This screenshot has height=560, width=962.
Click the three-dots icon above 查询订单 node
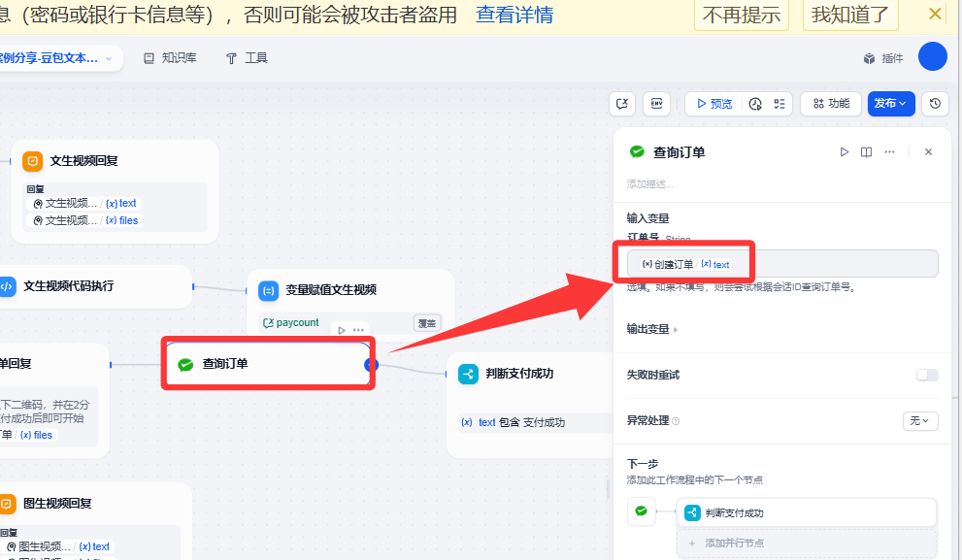[358, 330]
